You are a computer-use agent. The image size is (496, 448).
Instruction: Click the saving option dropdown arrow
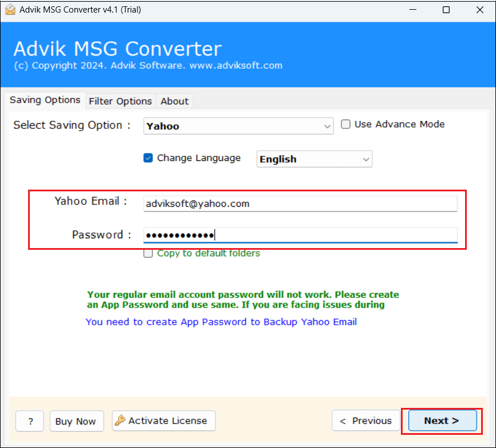pos(327,126)
